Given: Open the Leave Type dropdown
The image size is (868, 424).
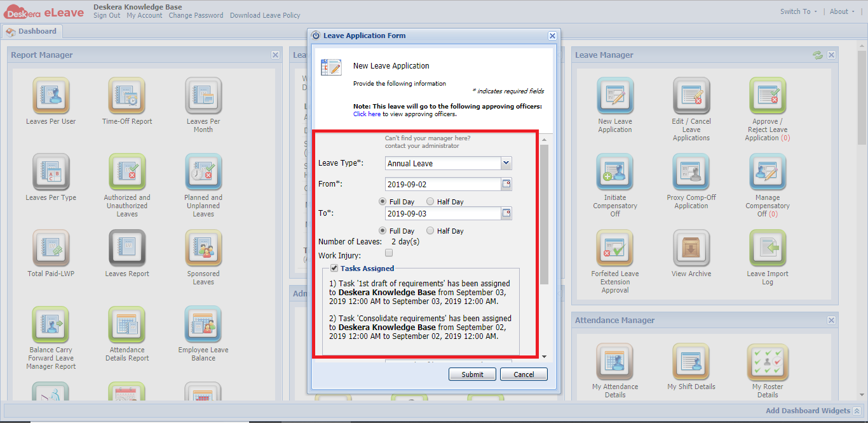Looking at the screenshot, I should [x=506, y=163].
